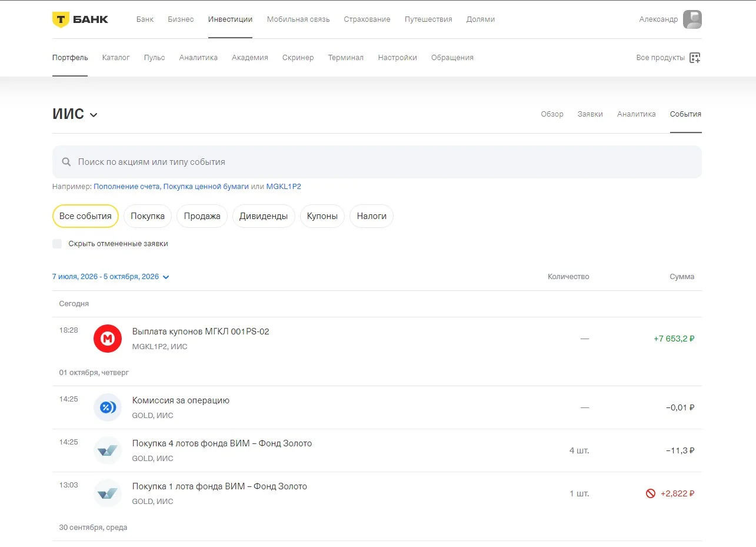Select the Покупка filter chip

pyautogui.click(x=148, y=216)
